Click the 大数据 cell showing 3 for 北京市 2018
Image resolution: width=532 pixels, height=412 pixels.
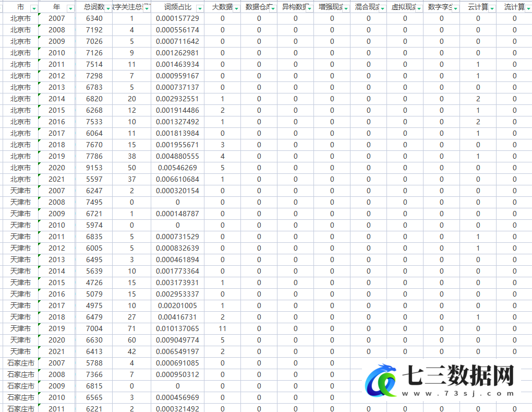click(222, 145)
